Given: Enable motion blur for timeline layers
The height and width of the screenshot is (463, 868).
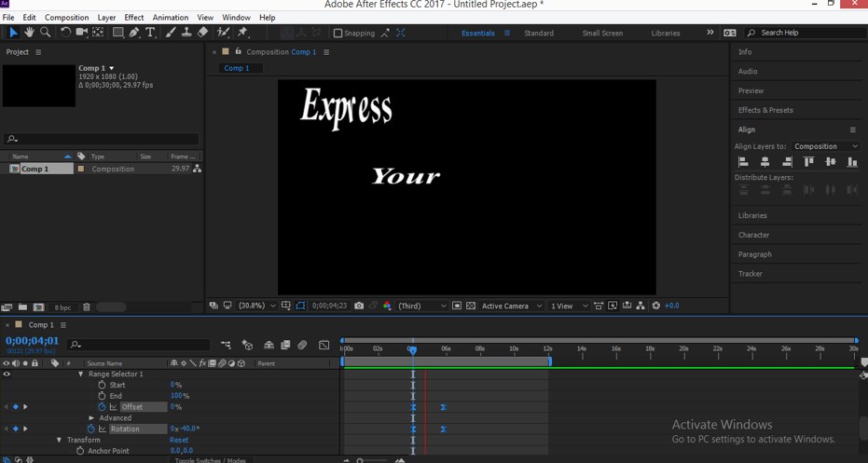Looking at the screenshot, I should (x=302, y=346).
